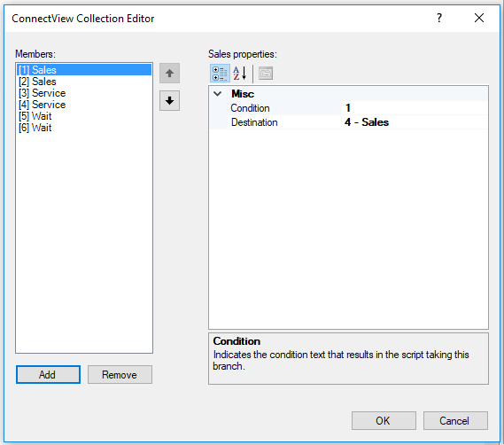The image size is (504, 445).
Task: Click the help question mark in title bar
Action: click(439, 18)
